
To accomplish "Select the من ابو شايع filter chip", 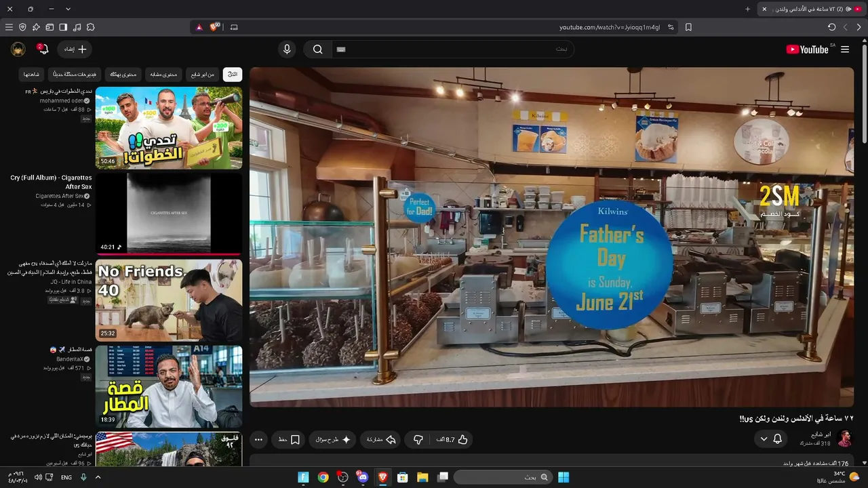I will pyautogui.click(x=202, y=74).
